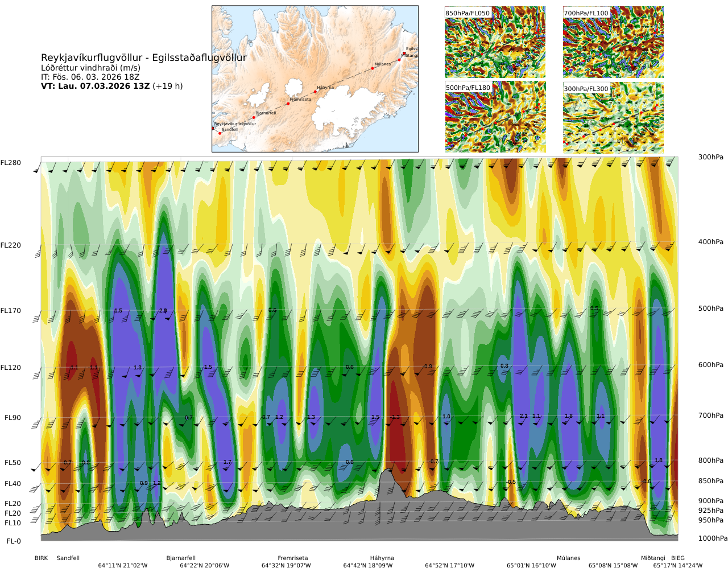Click the Fremriseta waypoint on the map
Screen dimensions: 728x572
click(288, 104)
